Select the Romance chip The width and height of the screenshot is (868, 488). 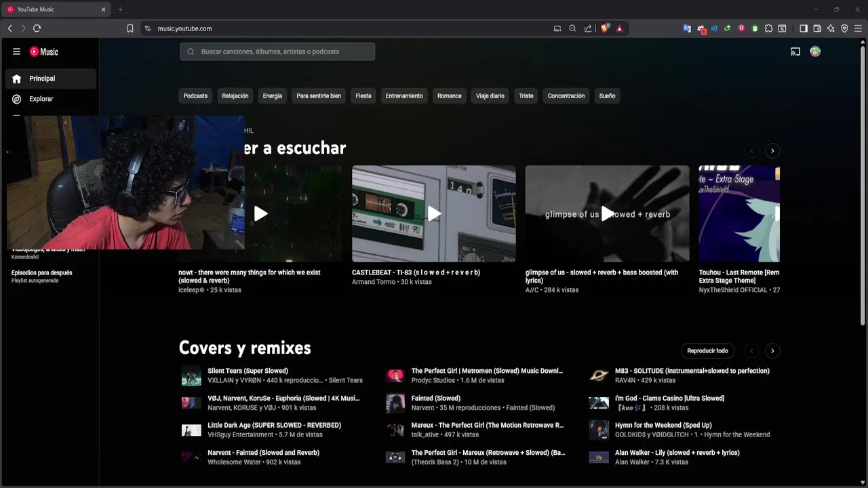(x=449, y=96)
